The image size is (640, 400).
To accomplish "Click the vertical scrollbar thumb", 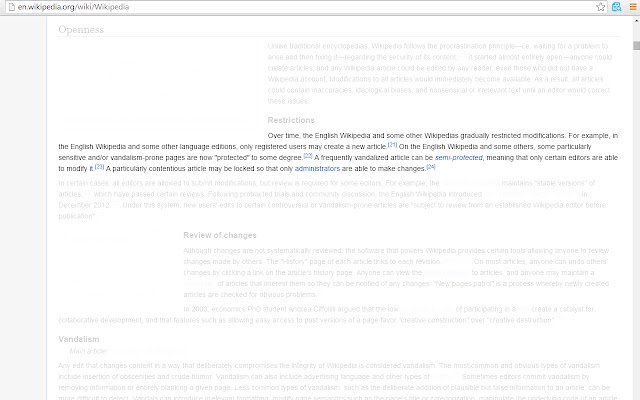I will 637,45.
